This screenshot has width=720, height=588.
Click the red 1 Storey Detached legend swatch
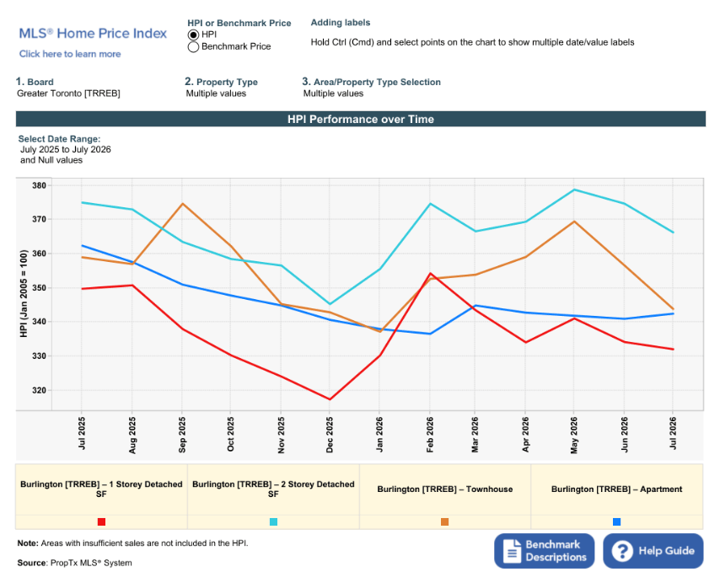[101, 521]
